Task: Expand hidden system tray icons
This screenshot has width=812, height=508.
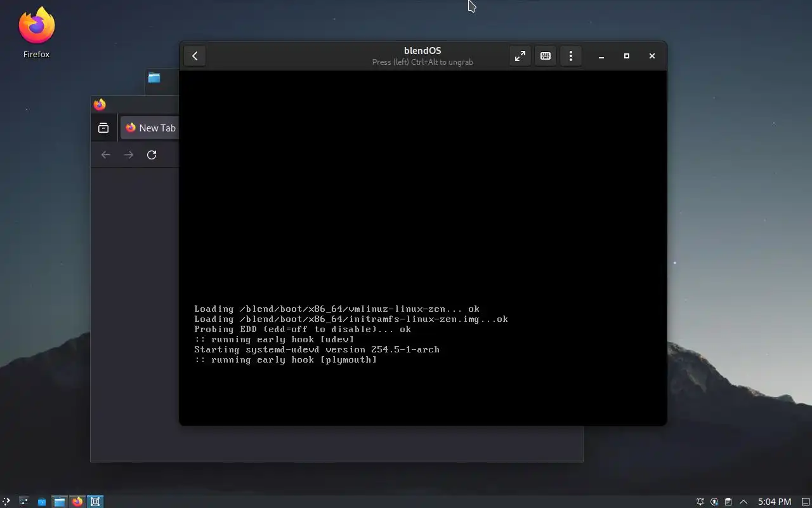Action: click(x=743, y=502)
